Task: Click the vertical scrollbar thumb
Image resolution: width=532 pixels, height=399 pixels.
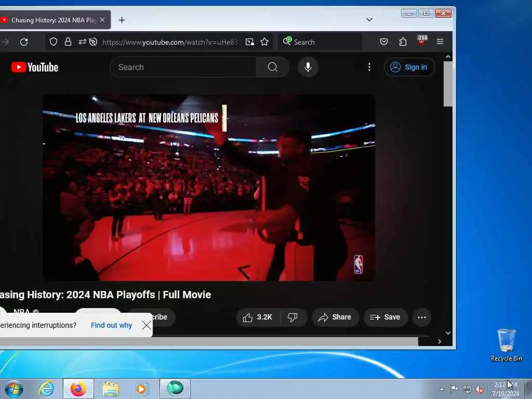Action: coord(448,84)
